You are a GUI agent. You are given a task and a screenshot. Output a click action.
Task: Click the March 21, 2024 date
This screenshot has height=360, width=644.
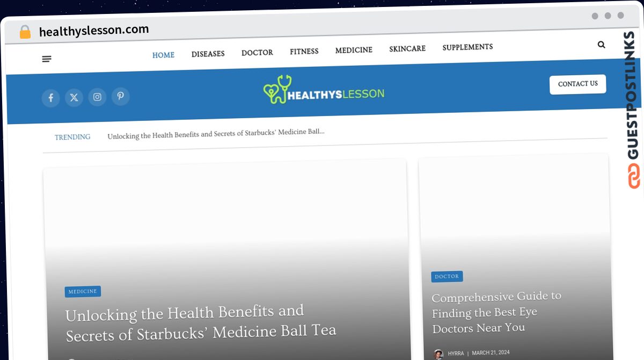[491, 353]
